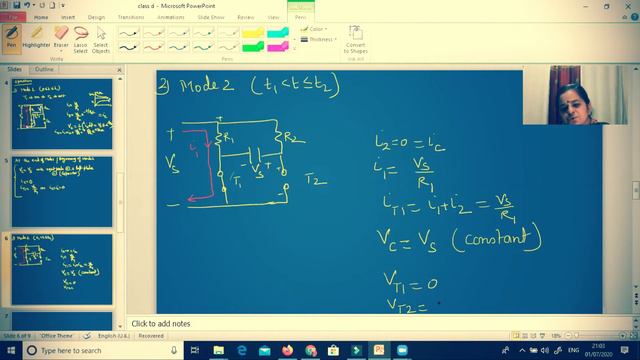640x360 pixels.
Task: Pick the thin black pen style in top row
Action: click(x=129, y=33)
